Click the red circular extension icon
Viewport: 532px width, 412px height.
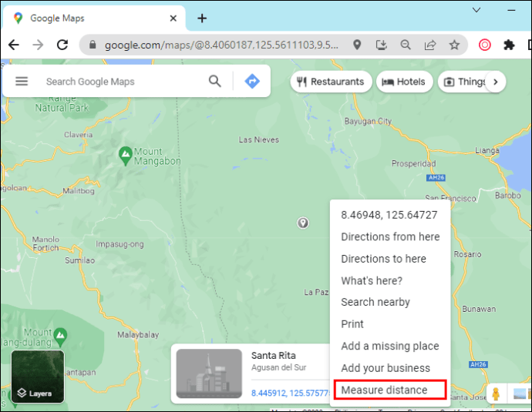pyautogui.click(x=484, y=45)
